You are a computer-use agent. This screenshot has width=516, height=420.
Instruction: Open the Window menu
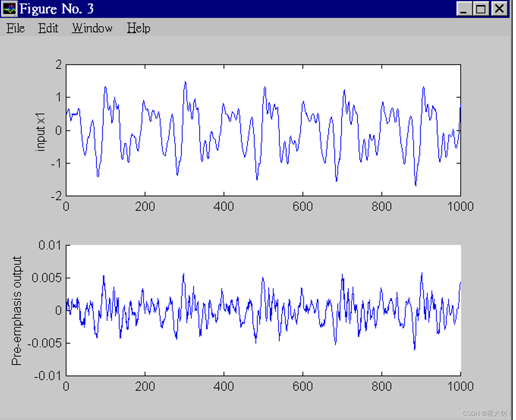click(x=92, y=28)
